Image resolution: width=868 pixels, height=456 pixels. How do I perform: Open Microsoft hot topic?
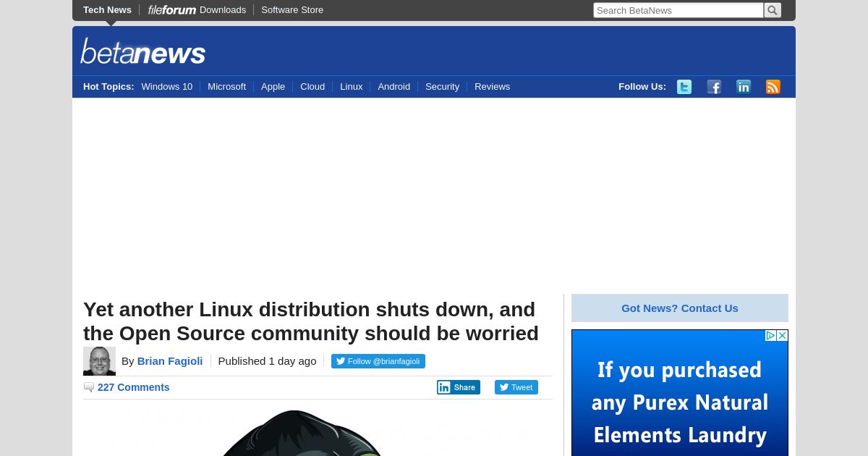tap(226, 87)
